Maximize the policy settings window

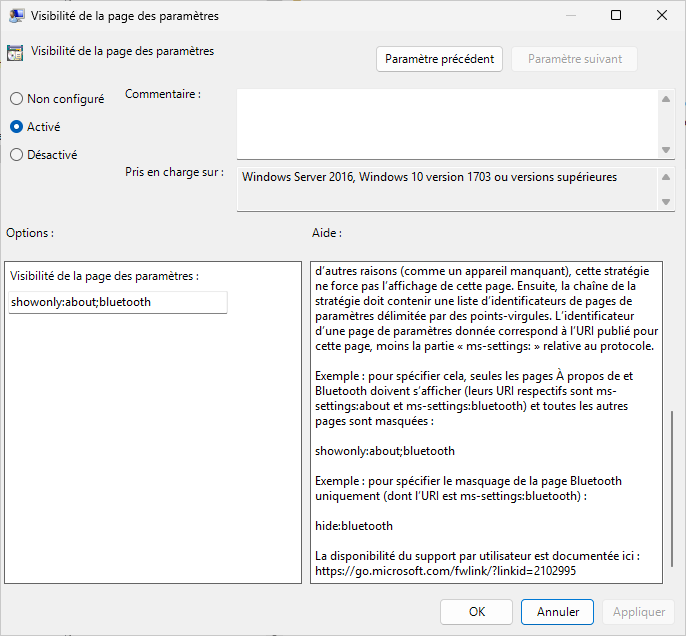coord(615,16)
